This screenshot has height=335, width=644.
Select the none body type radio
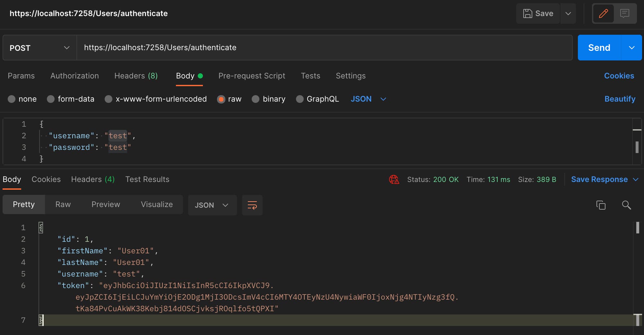12,99
